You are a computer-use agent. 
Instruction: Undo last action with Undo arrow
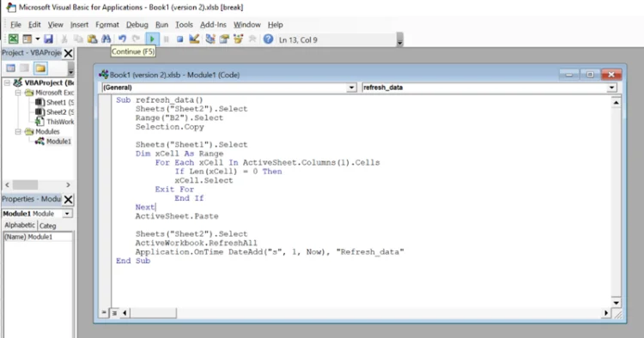122,39
